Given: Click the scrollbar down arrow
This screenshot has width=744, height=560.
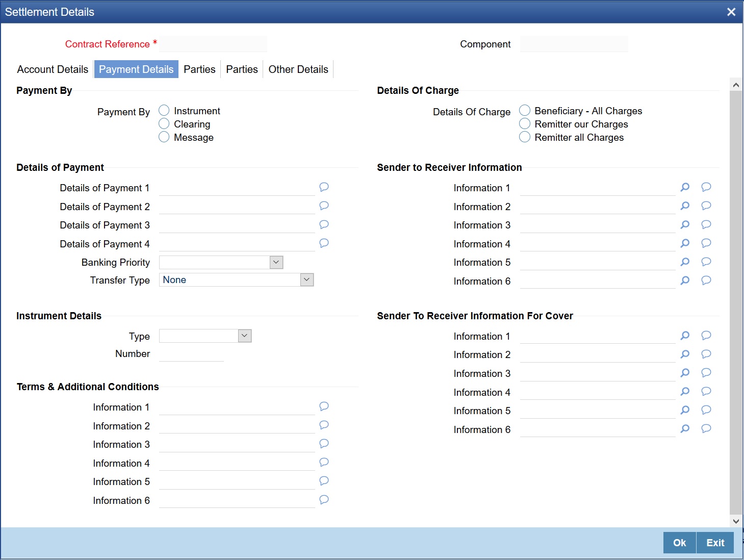Looking at the screenshot, I should coord(736,521).
